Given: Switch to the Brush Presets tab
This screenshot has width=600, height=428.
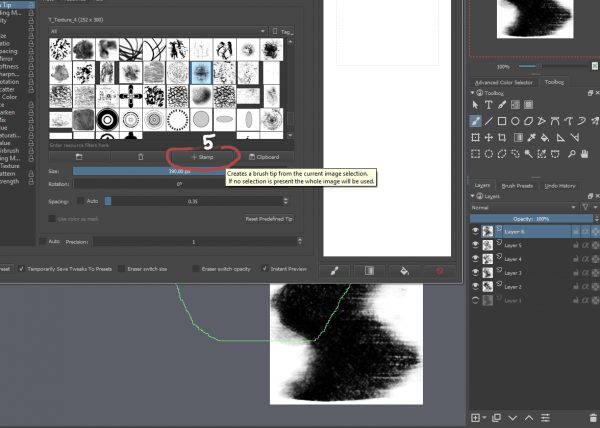Looking at the screenshot, I should click(x=517, y=186).
